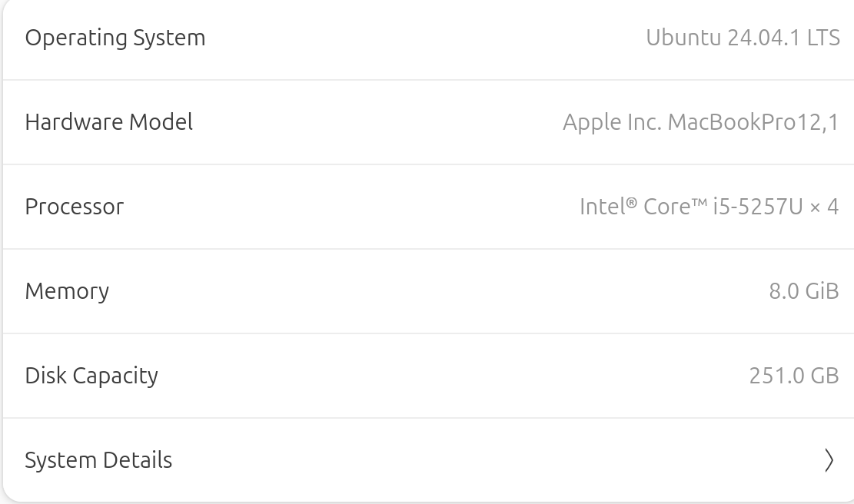The image size is (854, 504).
Task: Click the Hardware Model label
Action: (108, 122)
